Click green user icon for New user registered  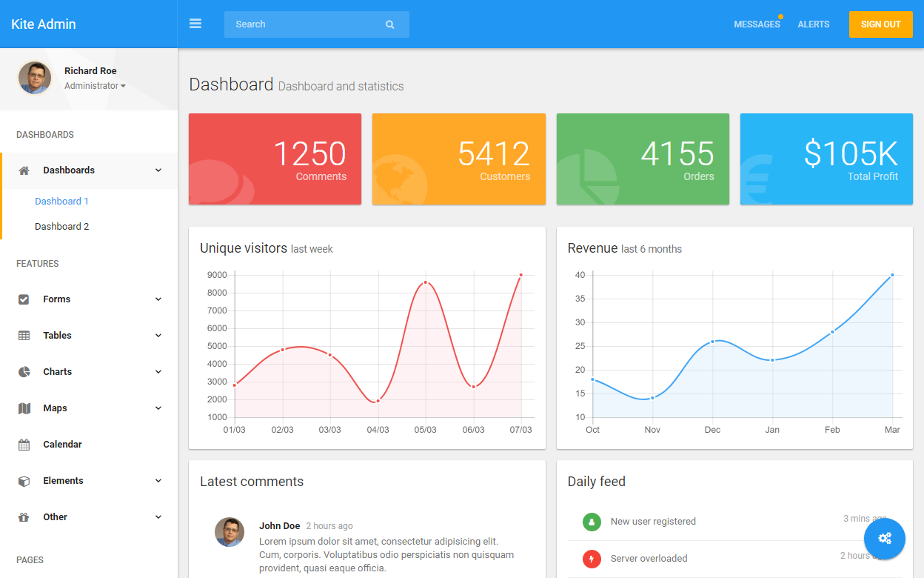[x=592, y=522]
